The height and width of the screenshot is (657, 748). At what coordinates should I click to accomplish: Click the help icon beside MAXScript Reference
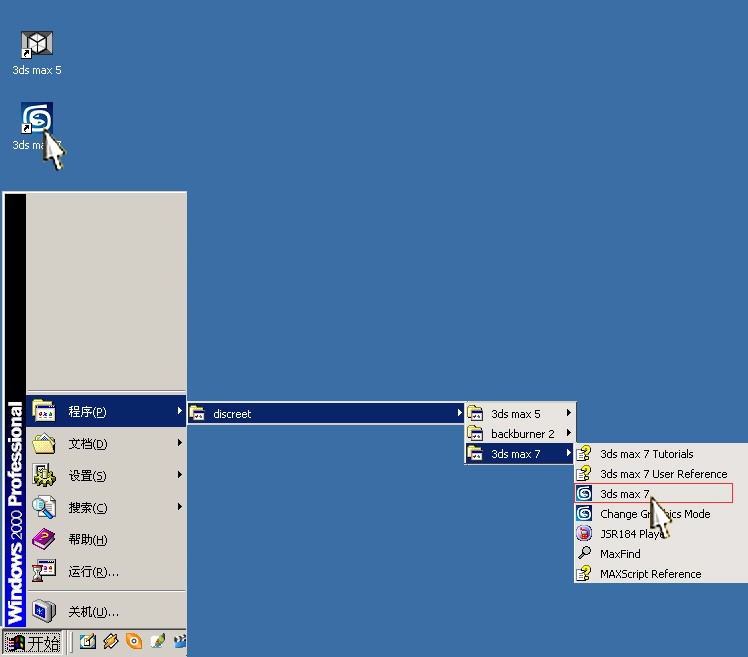coord(584,574)
